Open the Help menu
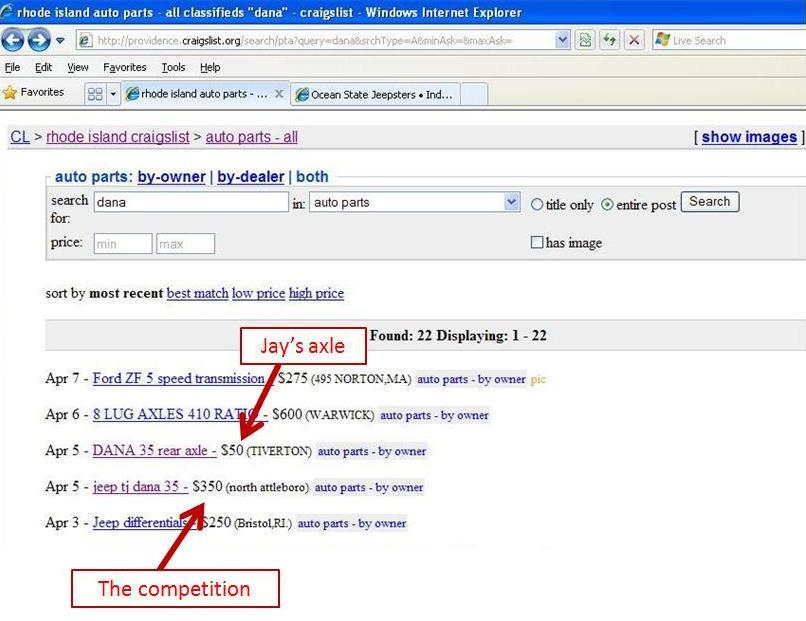 (210, 67)
